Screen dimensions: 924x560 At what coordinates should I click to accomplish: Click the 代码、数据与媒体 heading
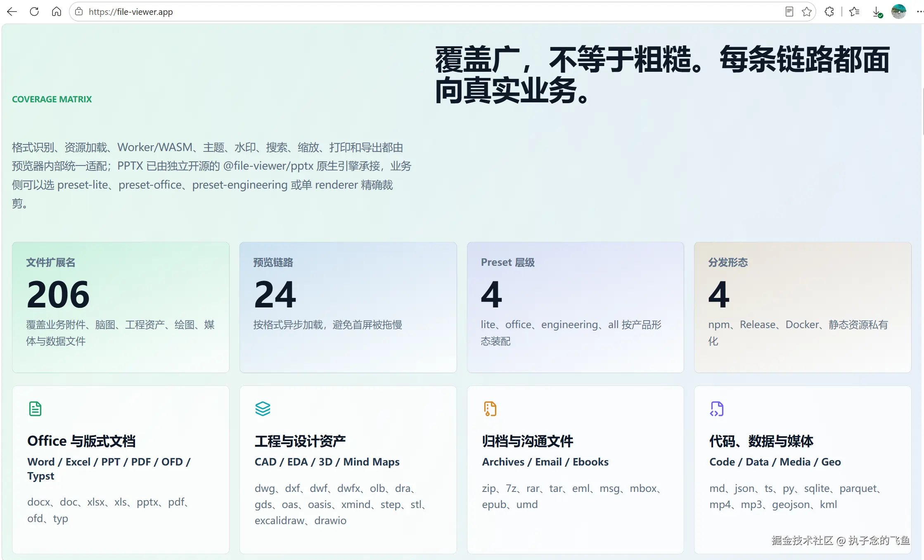click(x=761, y=441)
